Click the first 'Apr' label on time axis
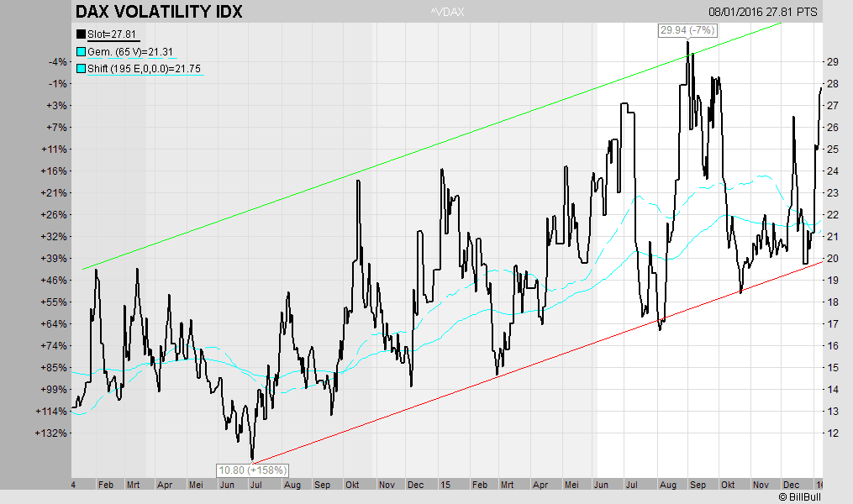This screenshot has height=504, width=853. pos(164,485)
